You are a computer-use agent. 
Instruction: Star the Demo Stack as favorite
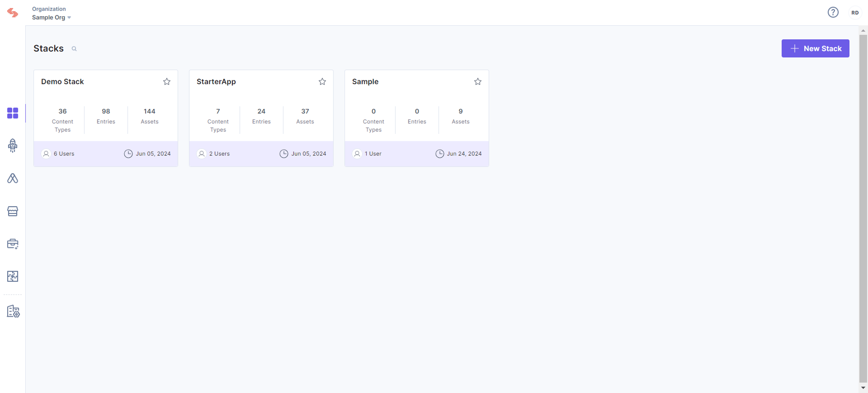click(167, 82)
